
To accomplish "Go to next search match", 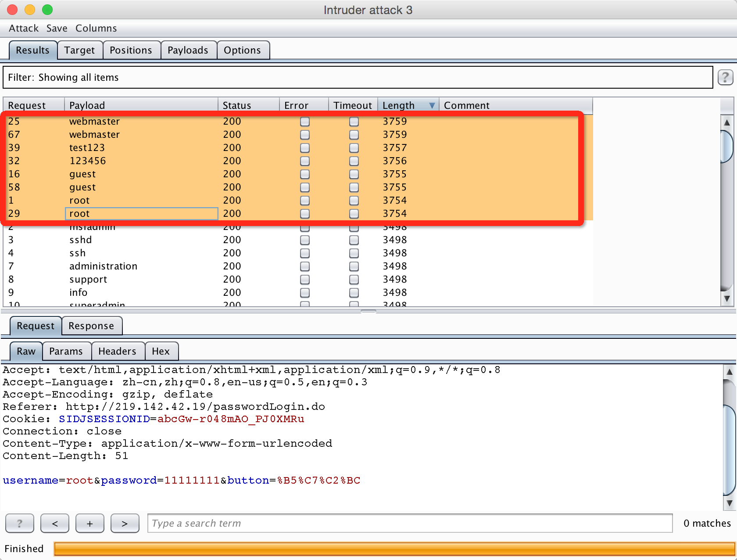I will 125,523.
